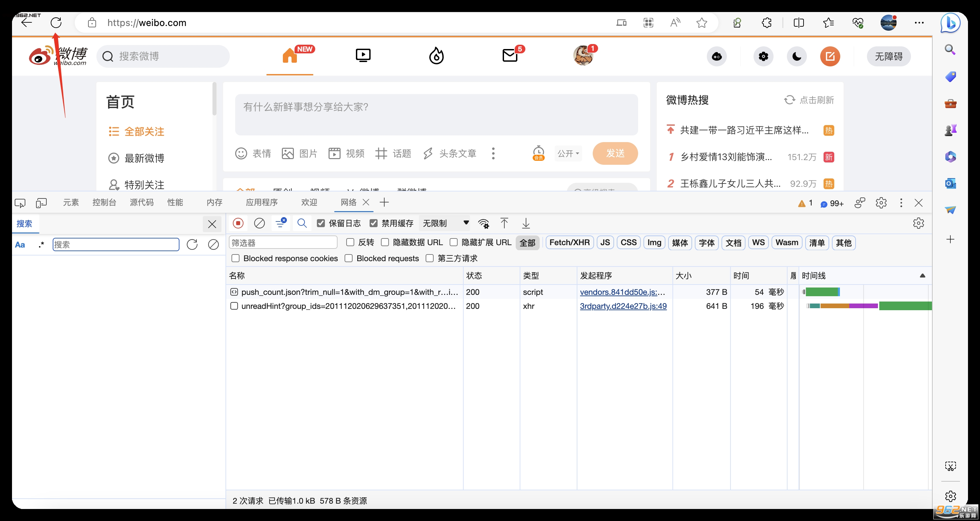The height and width of the screenshot is (521, 980).
Task: Open network panel settings gear
Action: click(x=918, y=223)
